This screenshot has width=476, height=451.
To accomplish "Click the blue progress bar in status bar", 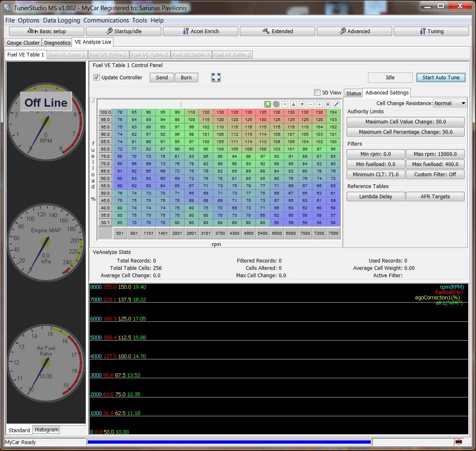I will (229, 442).
